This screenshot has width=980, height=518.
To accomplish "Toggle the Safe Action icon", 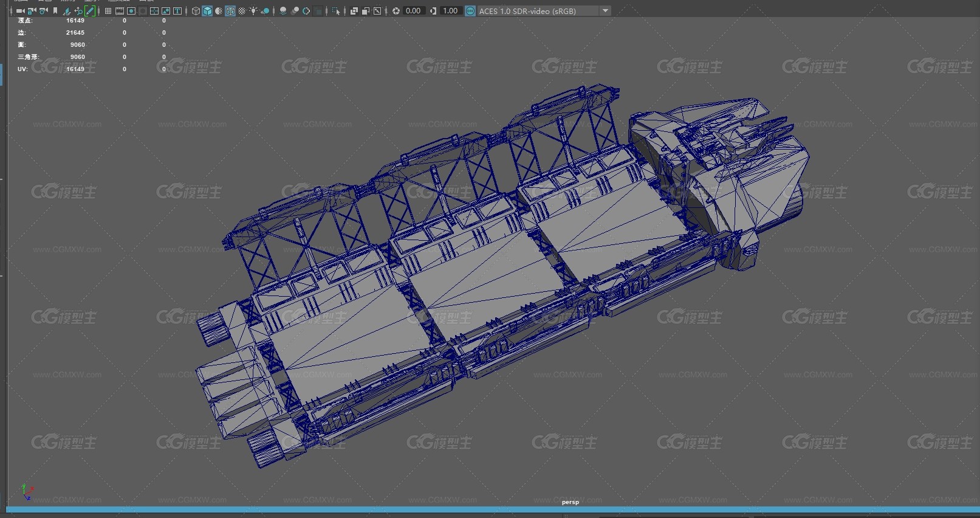I will pyautogui.click(x=166, y=11).
